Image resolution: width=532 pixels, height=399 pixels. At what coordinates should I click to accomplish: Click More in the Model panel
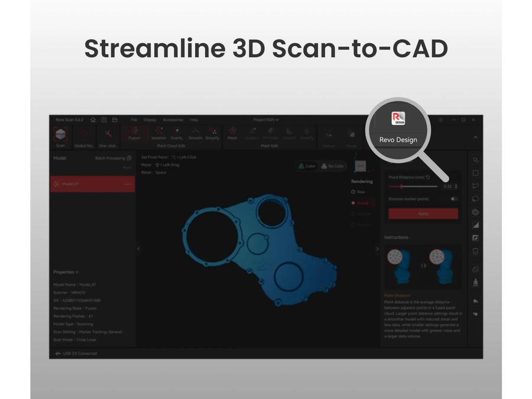[127, 167]
